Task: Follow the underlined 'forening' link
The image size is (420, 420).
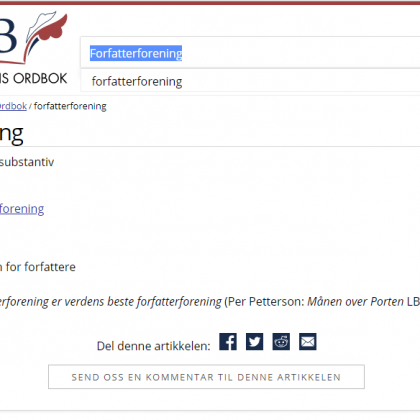Action: click(x=22, y=209)
